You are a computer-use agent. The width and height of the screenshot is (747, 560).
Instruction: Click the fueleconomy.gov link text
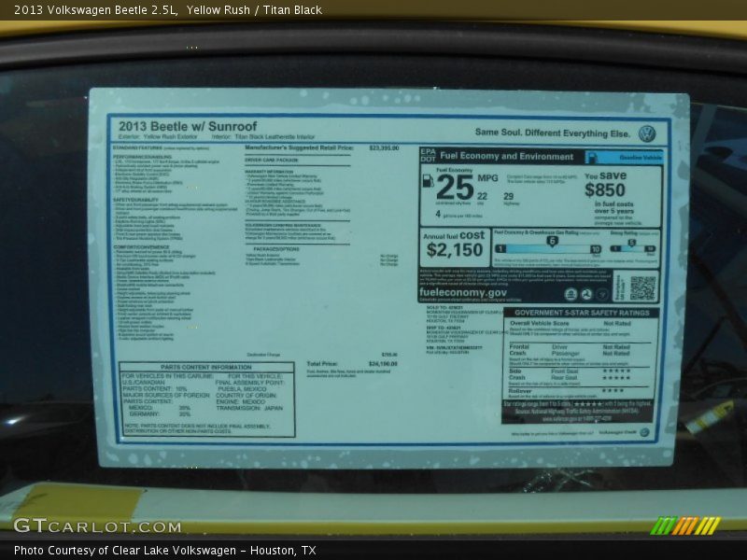click(x=462, y=292)
